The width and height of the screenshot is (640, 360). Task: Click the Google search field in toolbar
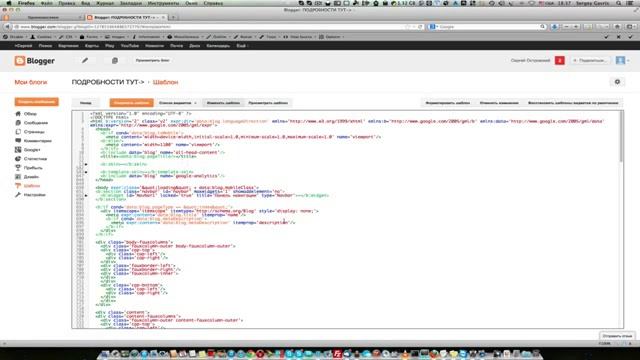coord(488,27)
